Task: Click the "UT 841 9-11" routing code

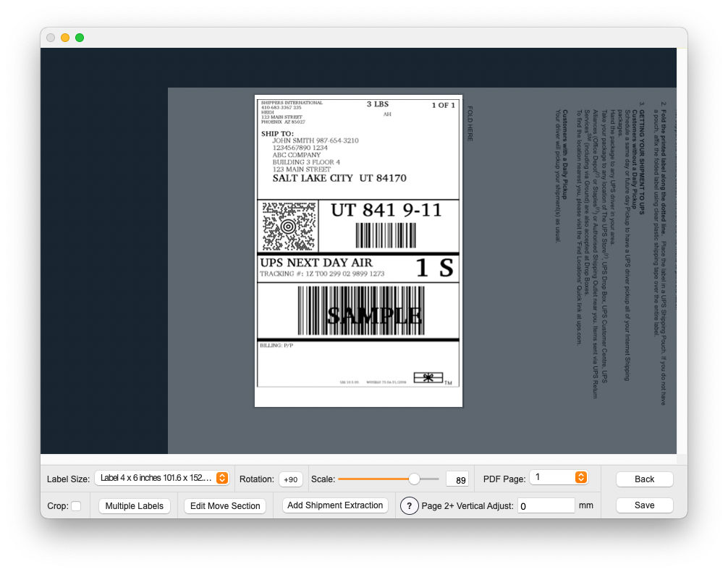Action: (386, 210)
